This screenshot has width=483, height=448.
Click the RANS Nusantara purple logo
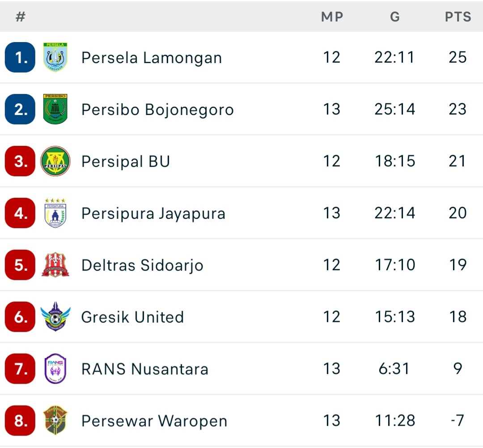[55, 369]
